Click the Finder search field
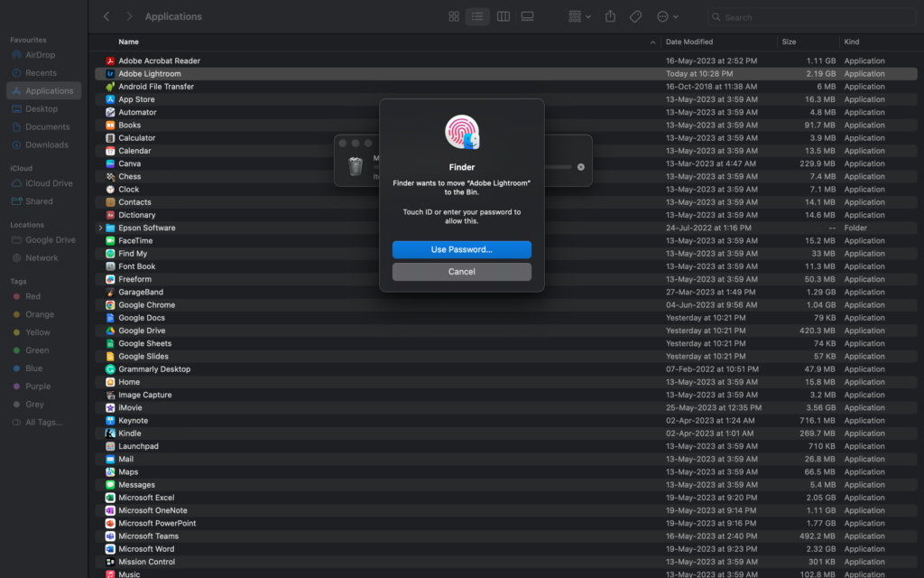The image size is (924, 578). (x=811, y=17)
